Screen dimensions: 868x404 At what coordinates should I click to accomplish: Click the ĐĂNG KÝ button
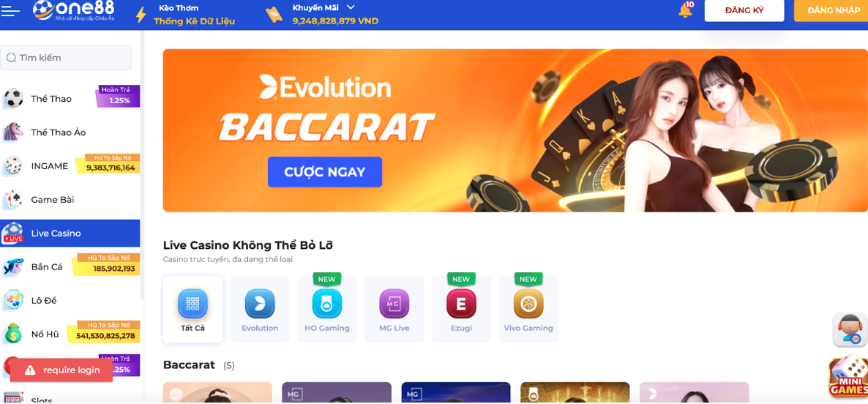(744, 10)
